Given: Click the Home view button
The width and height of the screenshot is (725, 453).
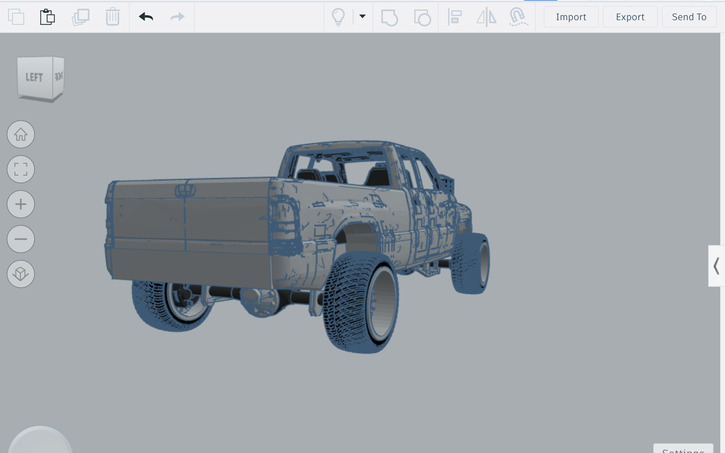Looking at the screenshot, I should pyautogui.click(x=21, y=135).
